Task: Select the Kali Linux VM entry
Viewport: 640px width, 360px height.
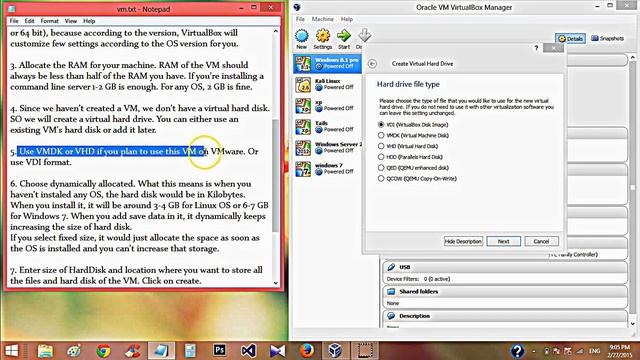Action: coord(327,84)
